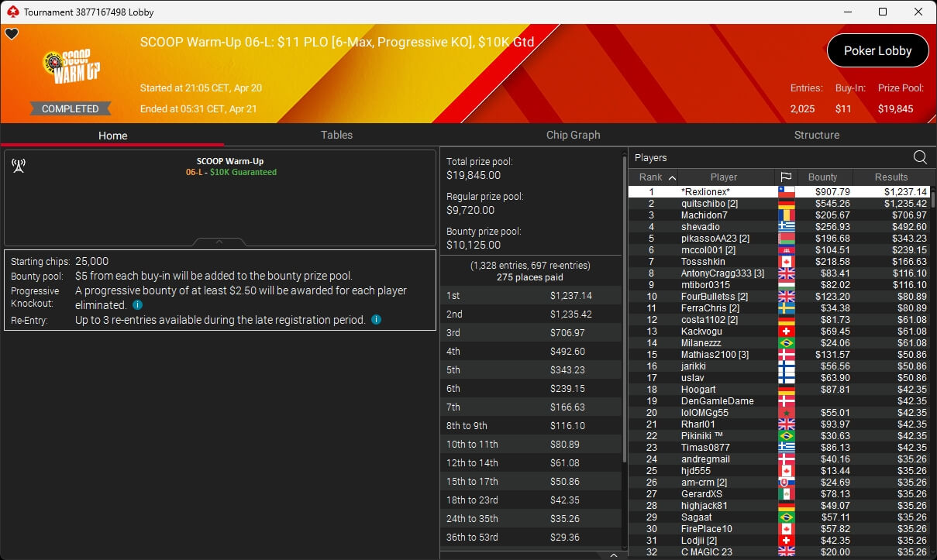937x560 pixels.
Task: Select player highjack81 in the list
Action: (779, 506)
